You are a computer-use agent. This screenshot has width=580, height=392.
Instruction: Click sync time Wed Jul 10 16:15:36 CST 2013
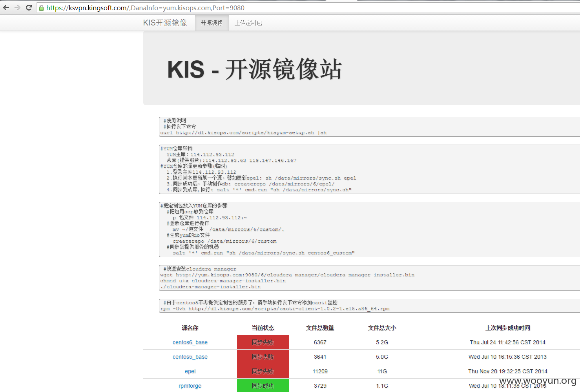coord(507,357)
